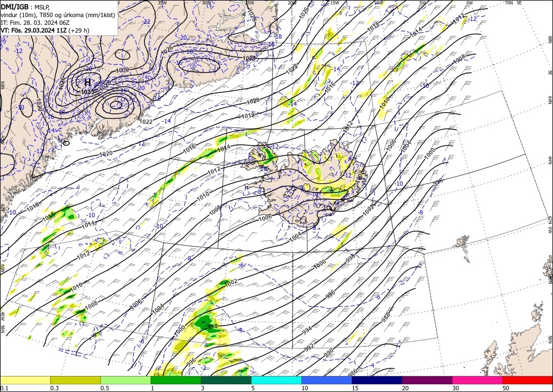Click the '0.1' legend scale value
The width and height of the screenshot is (553, 392).
coord(3,388)
